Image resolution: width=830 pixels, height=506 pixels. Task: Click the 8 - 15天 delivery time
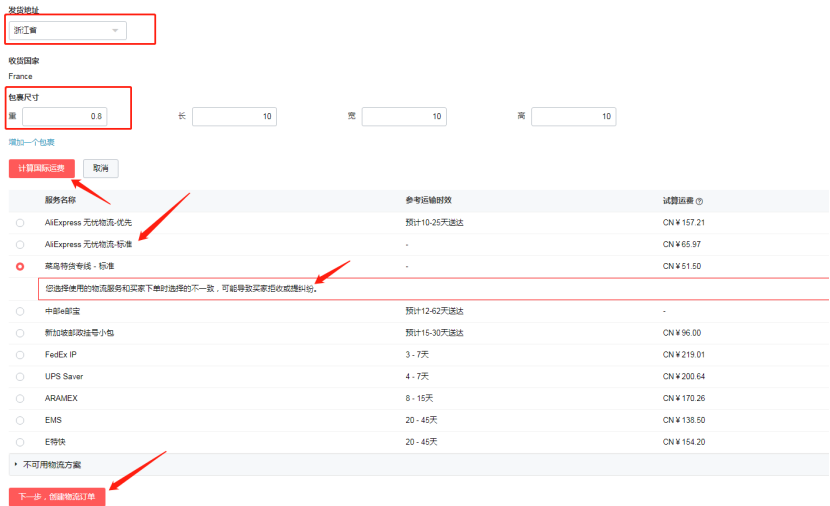419,398
